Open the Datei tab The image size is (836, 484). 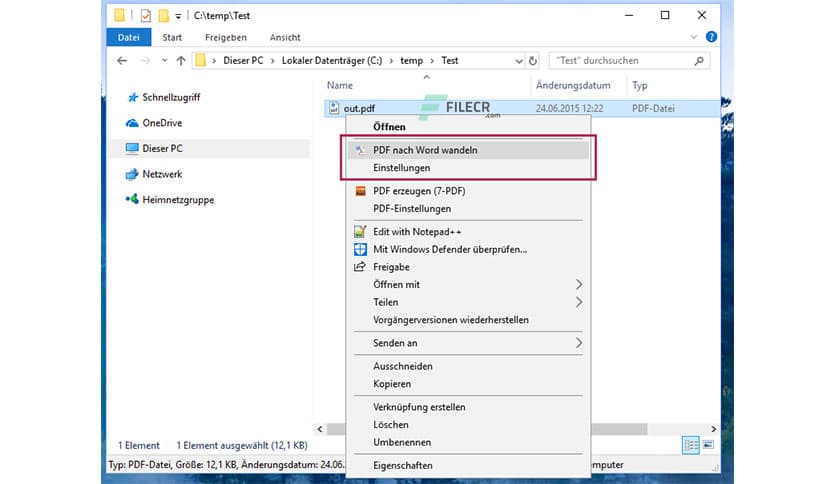(128, 37)
